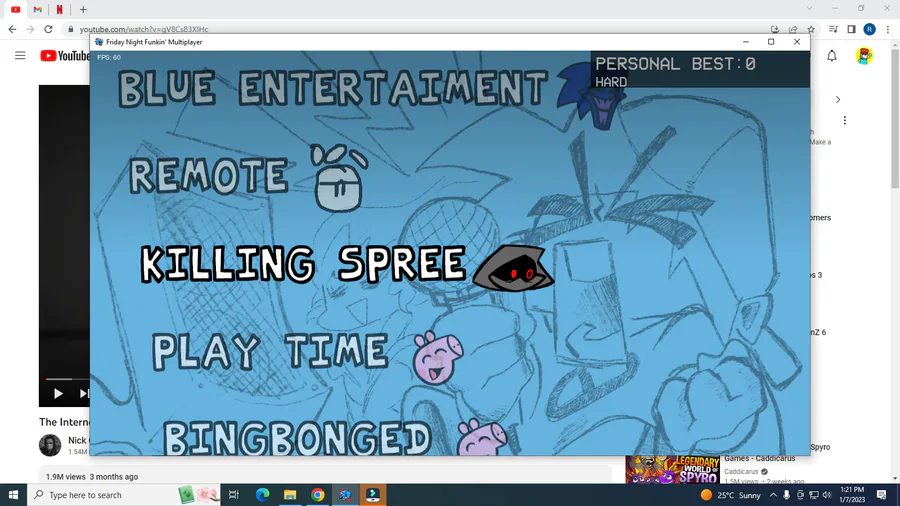The image size is (900, 506).
Task: Open Chrome media controls icon
Action: tap(833, 29)
